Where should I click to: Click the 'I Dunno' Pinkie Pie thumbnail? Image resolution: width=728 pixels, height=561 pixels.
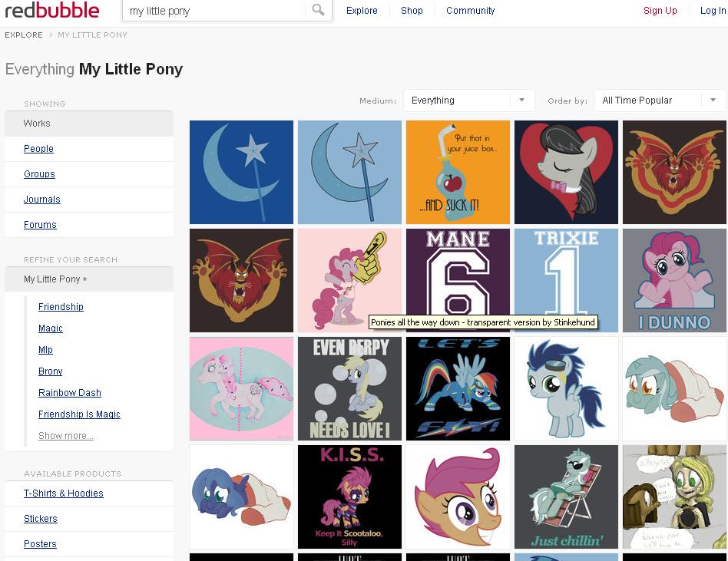coord(674,280)
